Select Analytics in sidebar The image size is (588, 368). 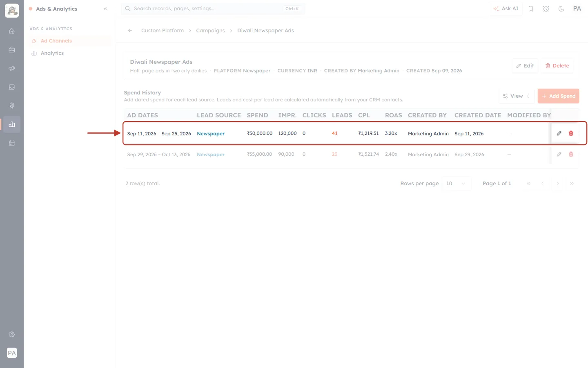pos(69,53)
